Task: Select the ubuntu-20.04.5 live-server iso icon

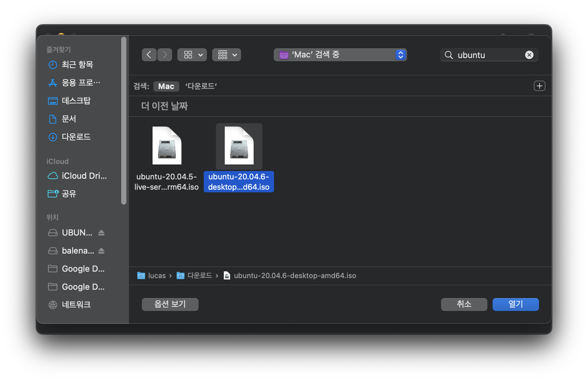Action: 167,146
